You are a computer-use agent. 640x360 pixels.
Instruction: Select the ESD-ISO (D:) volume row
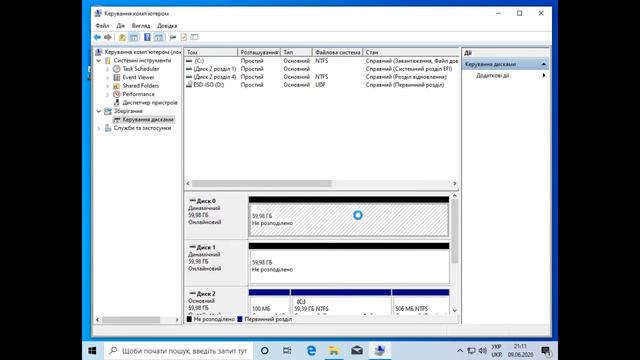(x=322, y=85)
